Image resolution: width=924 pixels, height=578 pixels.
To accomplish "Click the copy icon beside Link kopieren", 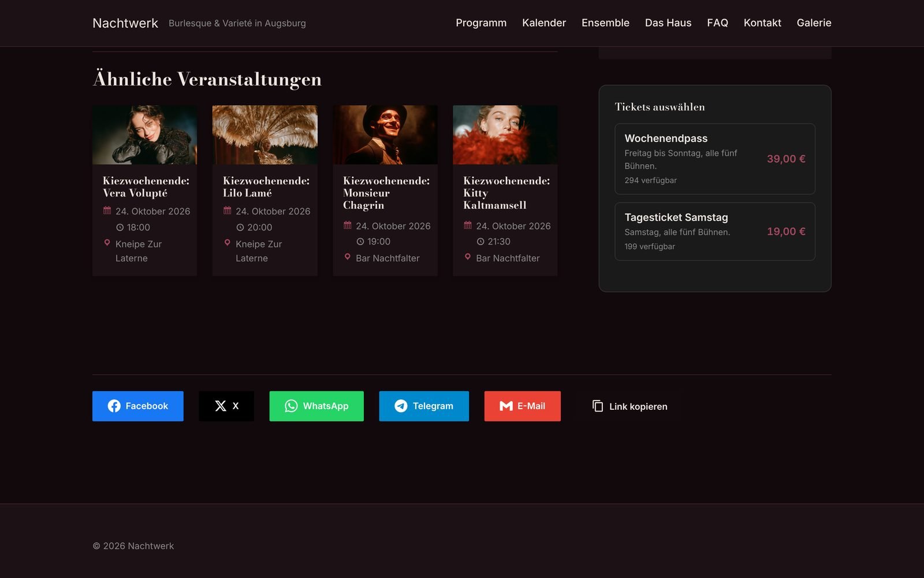I will click(598, 406).
